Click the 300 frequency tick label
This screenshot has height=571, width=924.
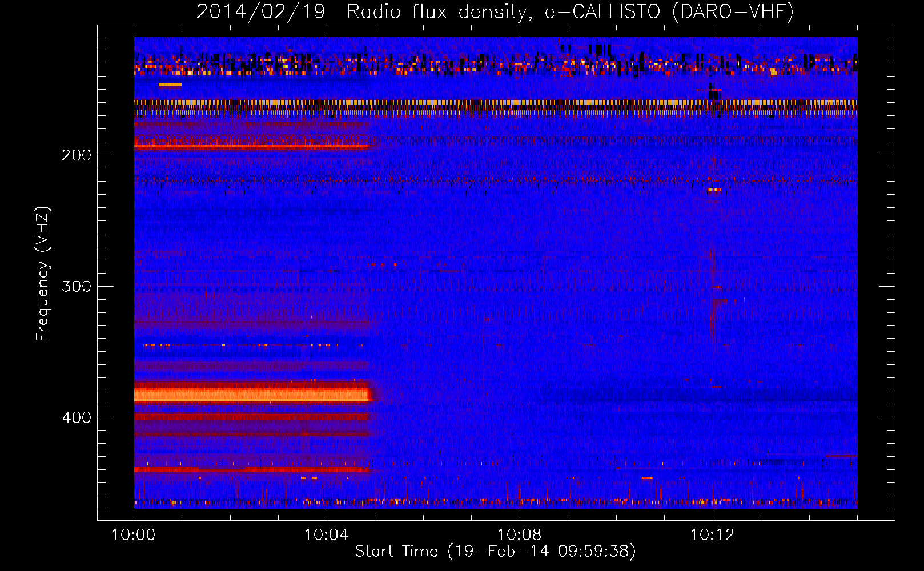click(x=77, y=286)
